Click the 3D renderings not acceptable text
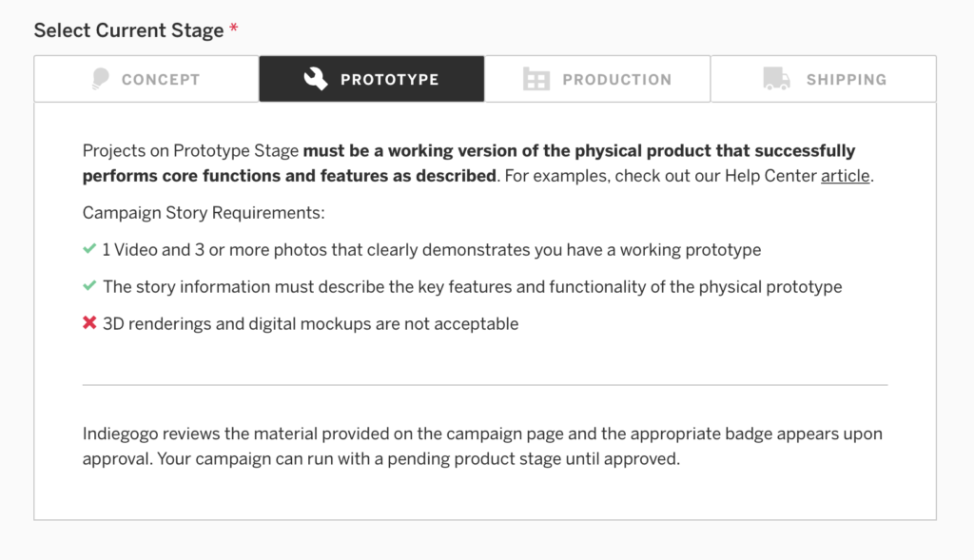This screenshot has width=974, height=560. pyautogui.click(x=310, y=323)
